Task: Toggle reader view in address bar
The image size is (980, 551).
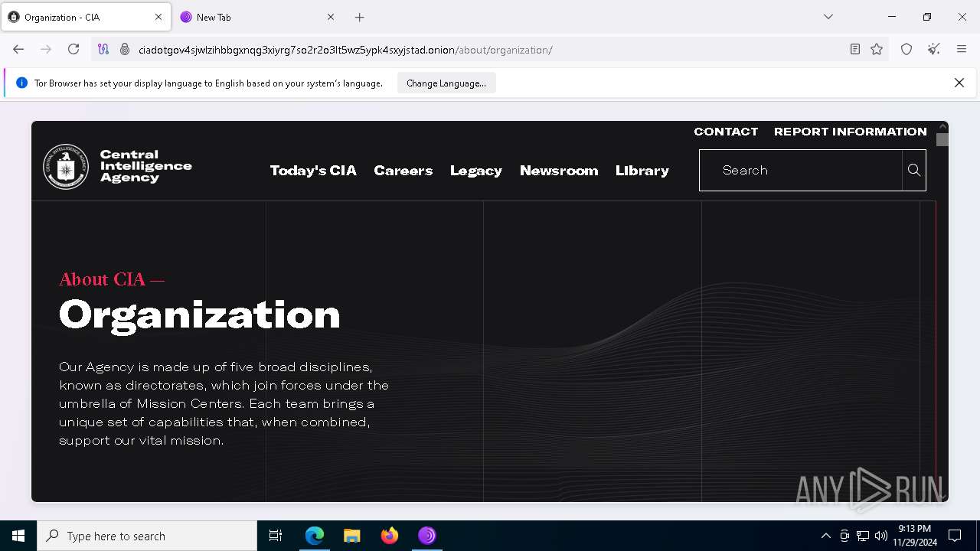Action: (855, 49)
